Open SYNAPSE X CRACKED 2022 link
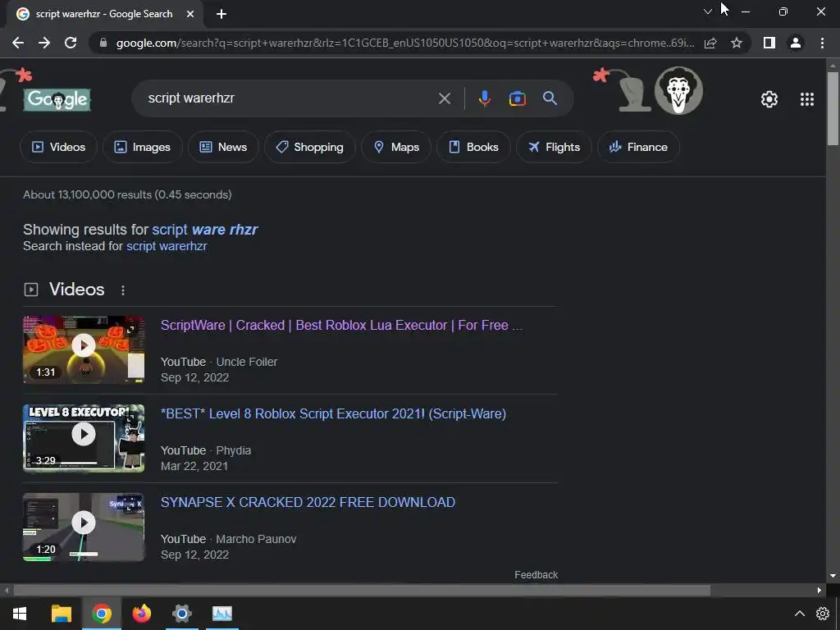Viewport: 840px width, 630px height. pos(308,502)
